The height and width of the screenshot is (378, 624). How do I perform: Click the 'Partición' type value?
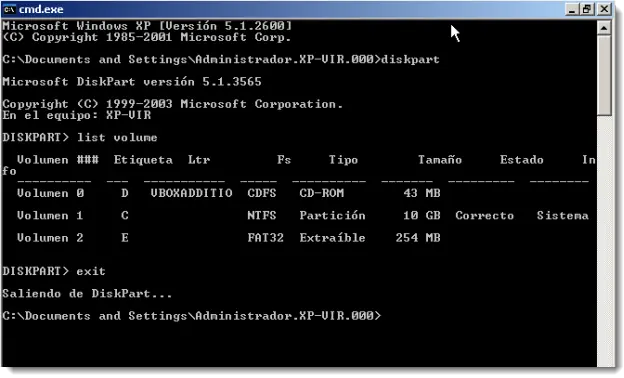(332, 216)
